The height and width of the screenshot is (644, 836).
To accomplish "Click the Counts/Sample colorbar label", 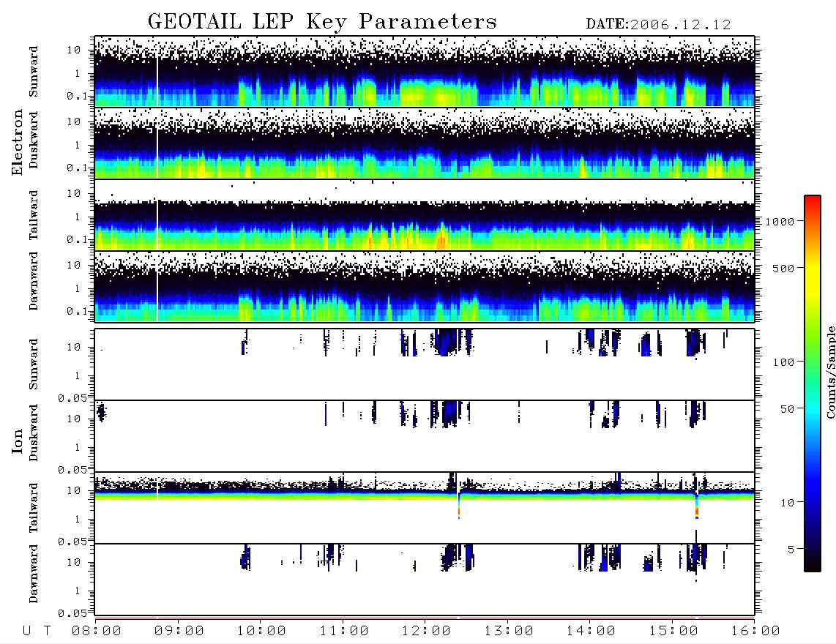I will [830, 372].
